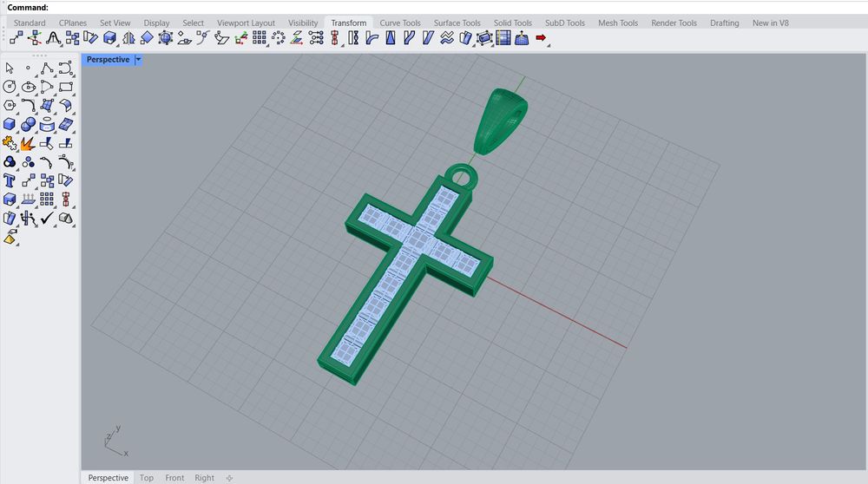This screenshot has width=868, height=484.
Task: Open the Perspective viewport dropdown arrow
Action: point(138,60)
